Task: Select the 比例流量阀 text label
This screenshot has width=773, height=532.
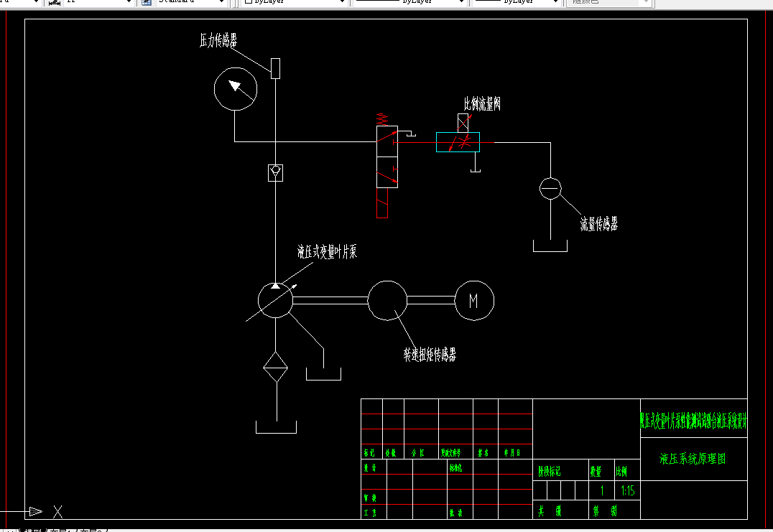Action: [x=482, y=104]
